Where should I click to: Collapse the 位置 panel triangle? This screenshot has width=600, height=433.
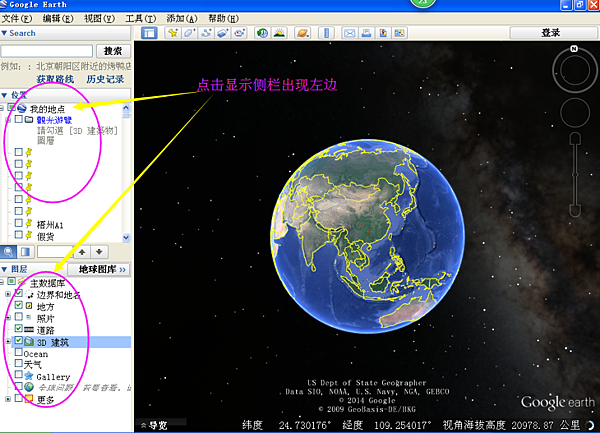tap(4, 95)
